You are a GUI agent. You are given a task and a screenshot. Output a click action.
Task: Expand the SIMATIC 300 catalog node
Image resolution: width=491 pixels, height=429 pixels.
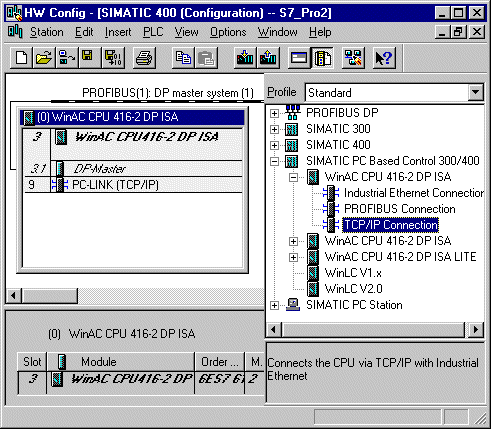(x=274, y=129)
